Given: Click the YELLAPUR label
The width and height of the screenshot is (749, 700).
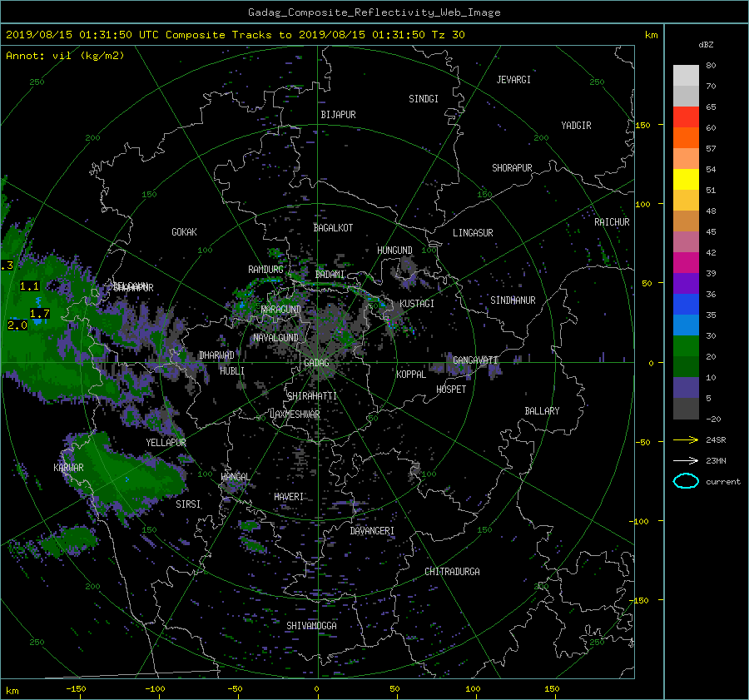Looking at the screenshot, I should (166, 443).
